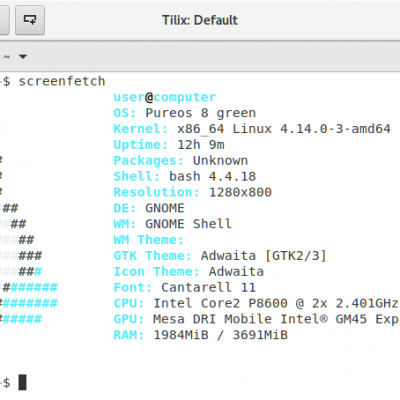Click the tilde session title label

click(x=7, y=57)
